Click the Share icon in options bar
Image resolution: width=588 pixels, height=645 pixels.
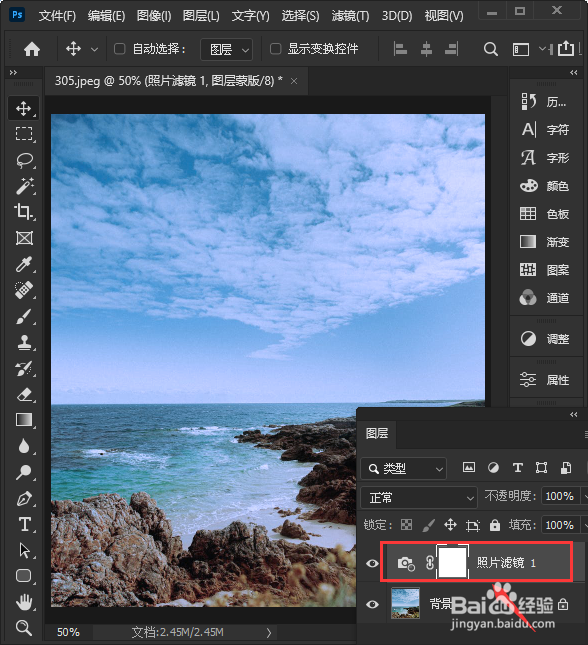tap(566, 49)
